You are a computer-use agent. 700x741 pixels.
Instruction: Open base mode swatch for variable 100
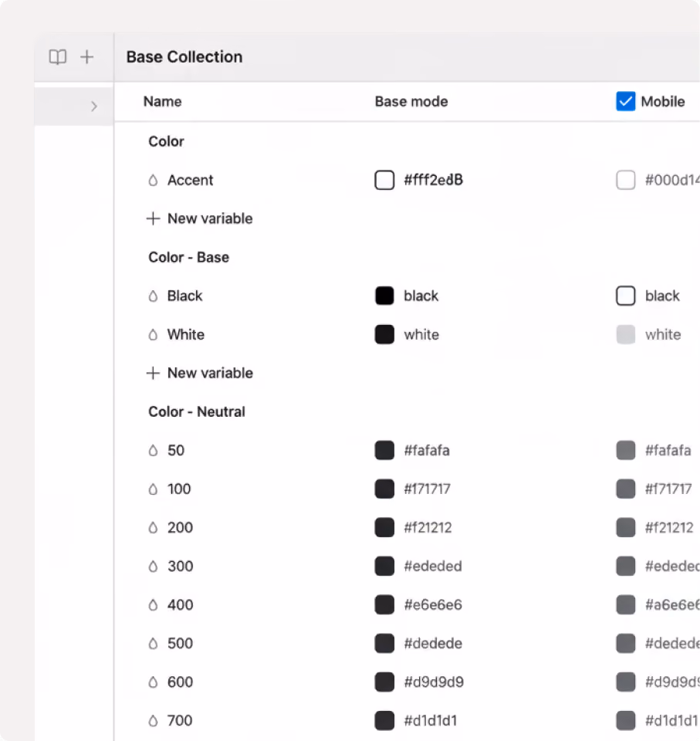(384, 489)
